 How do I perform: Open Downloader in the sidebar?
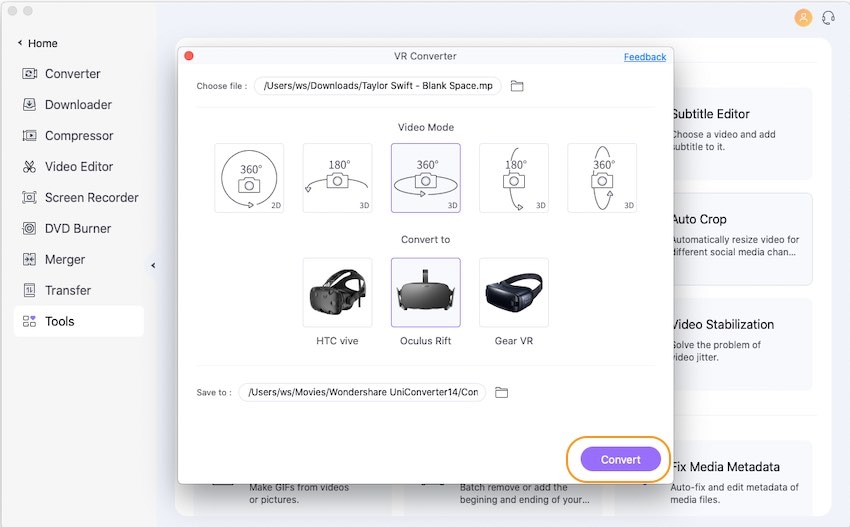[79, 105]
